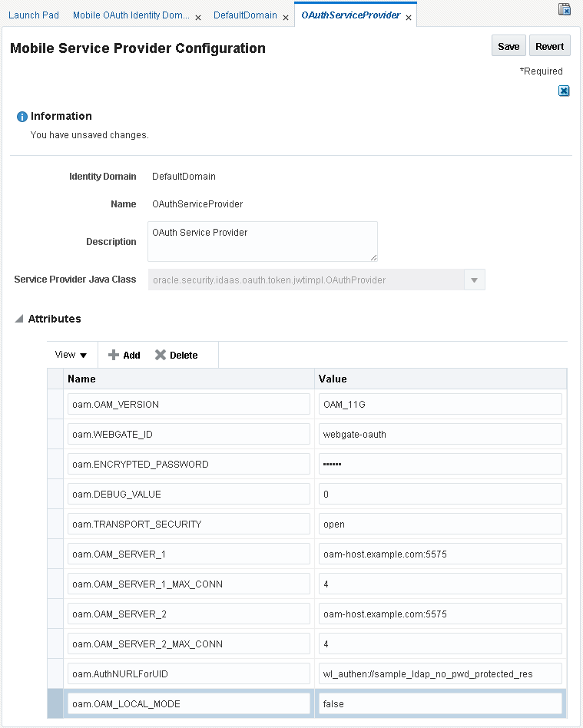This screenshot has height=728, width=583.
Task: Edit the DEBUG_VALUE value field
Action: click(x=440, y=494)
